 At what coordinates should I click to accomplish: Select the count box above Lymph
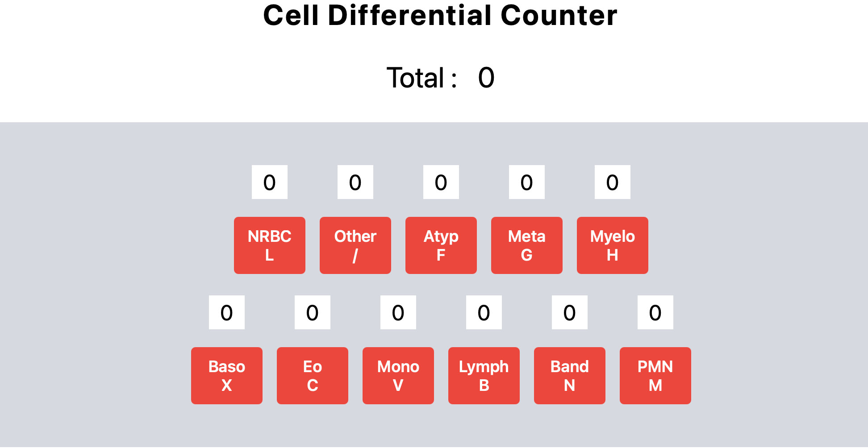484,312
